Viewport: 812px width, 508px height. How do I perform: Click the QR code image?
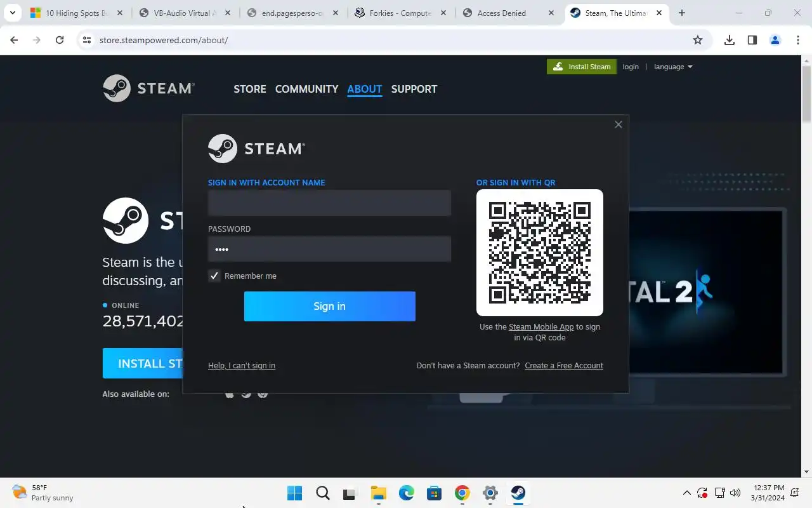(x=540, y=253)
